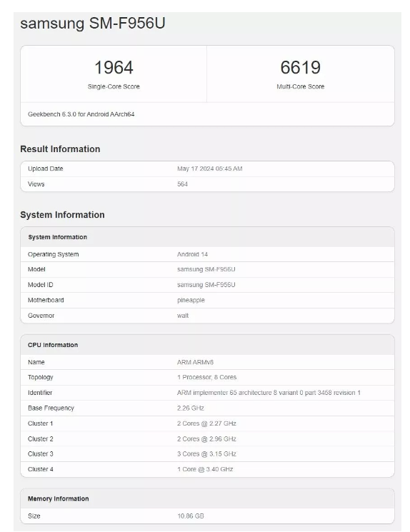Select the ARM ARMv8 value
The image size is (410, 532).
(195, 362)
